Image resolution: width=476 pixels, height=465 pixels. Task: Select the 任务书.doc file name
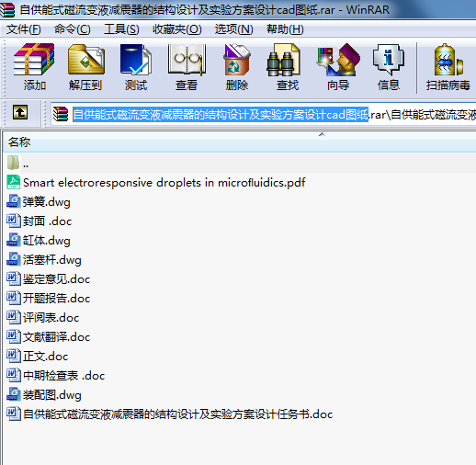178,414
